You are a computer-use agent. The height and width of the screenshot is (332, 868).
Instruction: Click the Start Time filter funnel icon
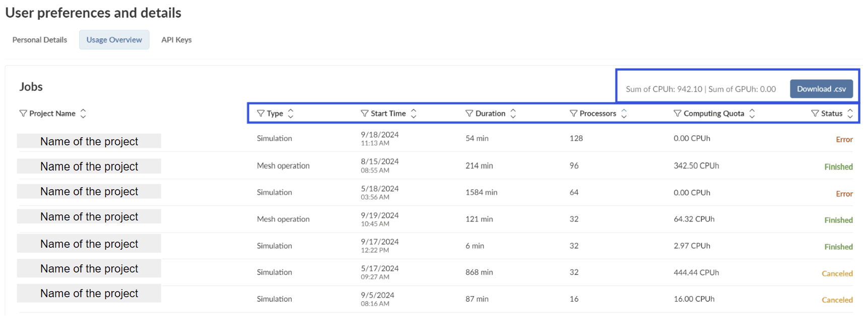pos(364,114)
